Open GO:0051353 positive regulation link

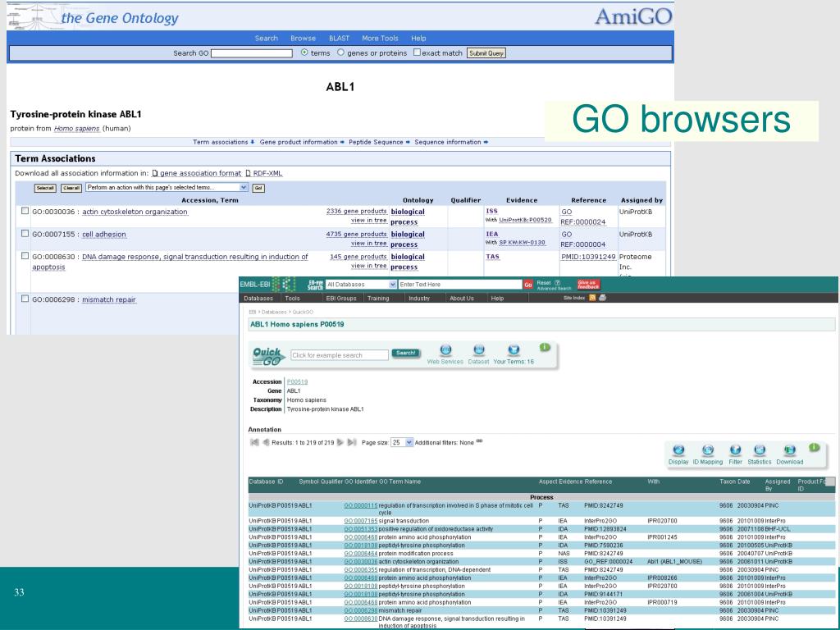click(361, 529)
